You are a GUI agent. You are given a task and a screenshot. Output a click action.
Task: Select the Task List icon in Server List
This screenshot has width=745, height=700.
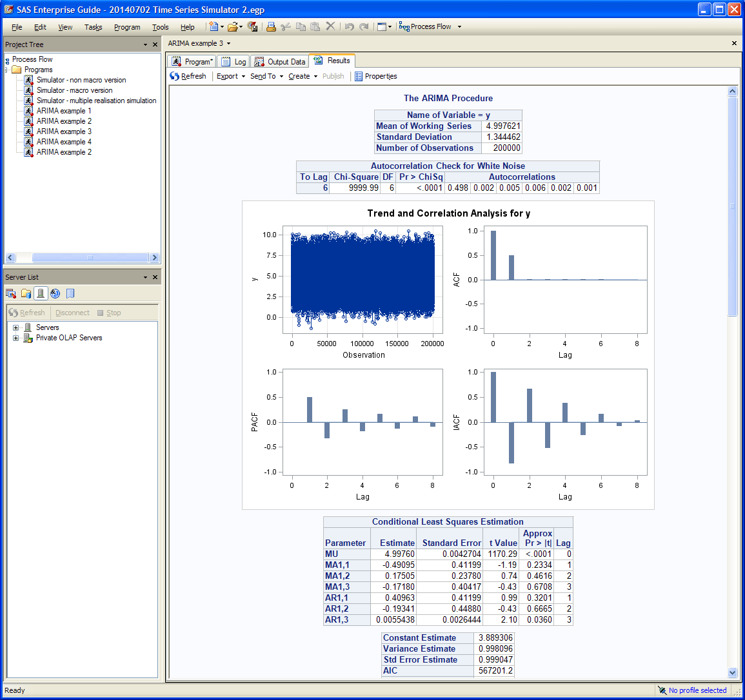click(11, 293)
